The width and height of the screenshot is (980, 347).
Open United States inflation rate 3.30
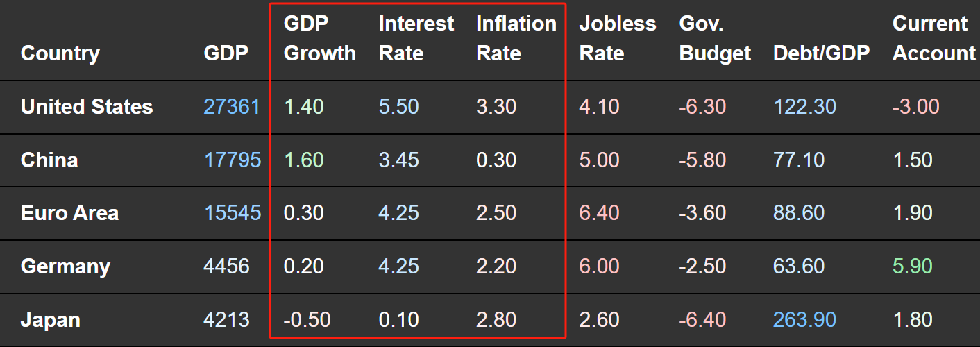(497, 107)
